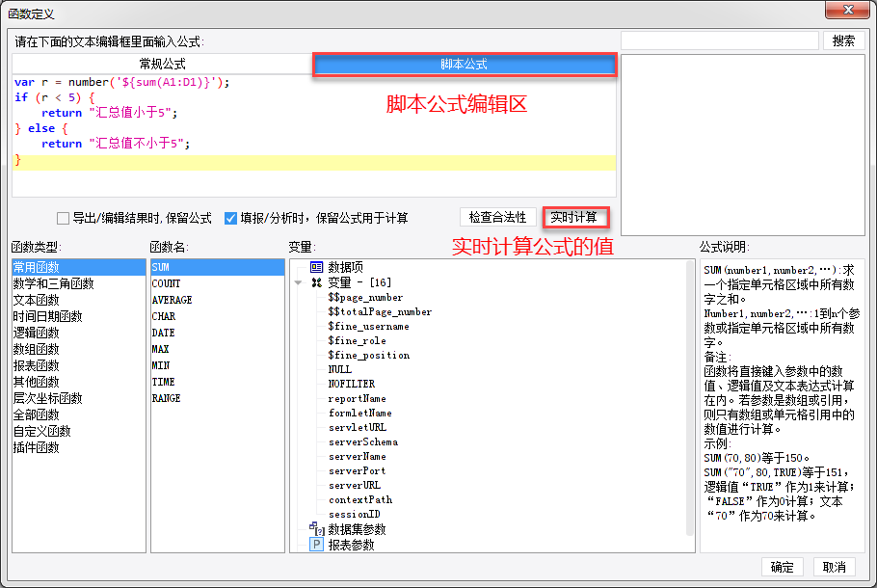Select $$totalPage_number variable
This screenshot has width=877, height=588.
click(380, 311)
